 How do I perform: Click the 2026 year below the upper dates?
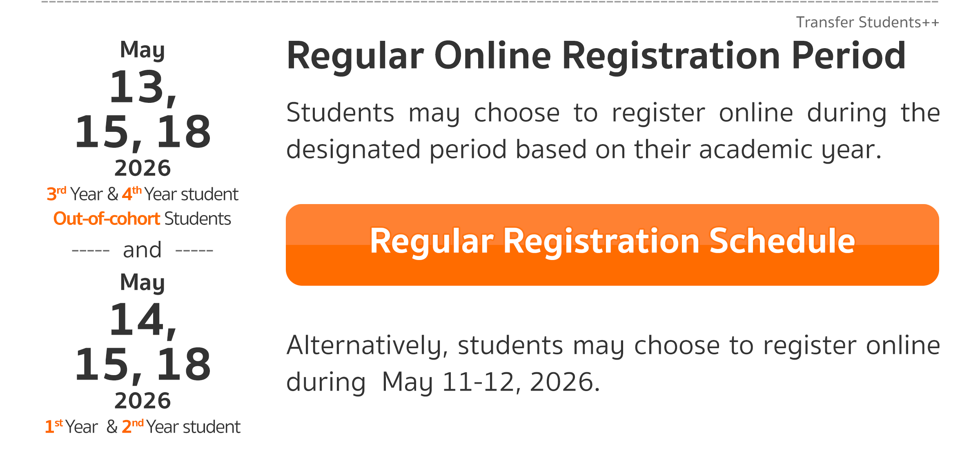pos(142,168)
